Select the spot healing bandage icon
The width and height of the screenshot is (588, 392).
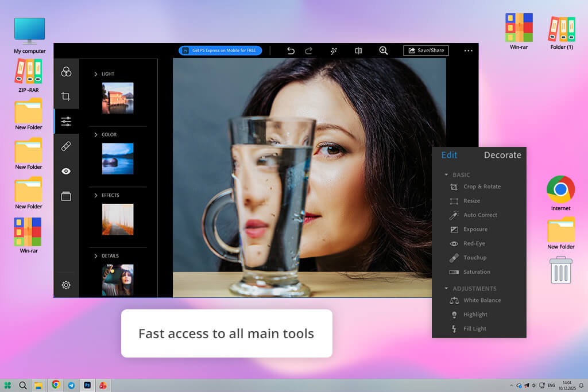click(66, 146)
